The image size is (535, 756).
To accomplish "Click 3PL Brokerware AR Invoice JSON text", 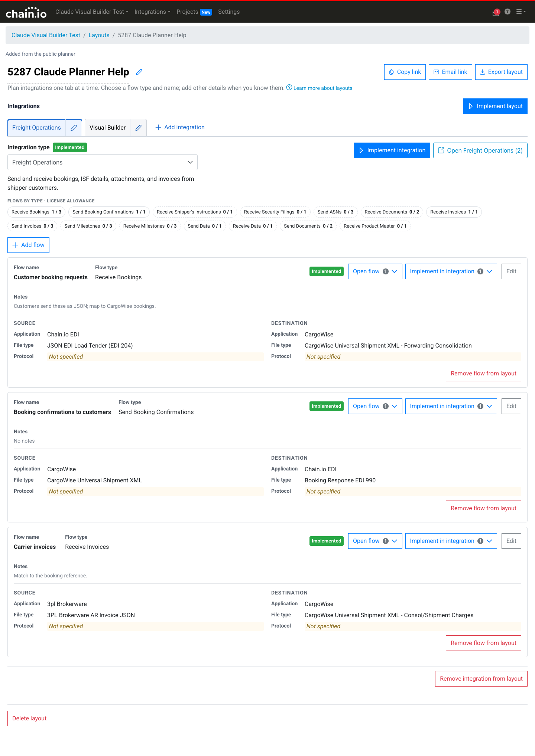I will [x=91, y=615].
